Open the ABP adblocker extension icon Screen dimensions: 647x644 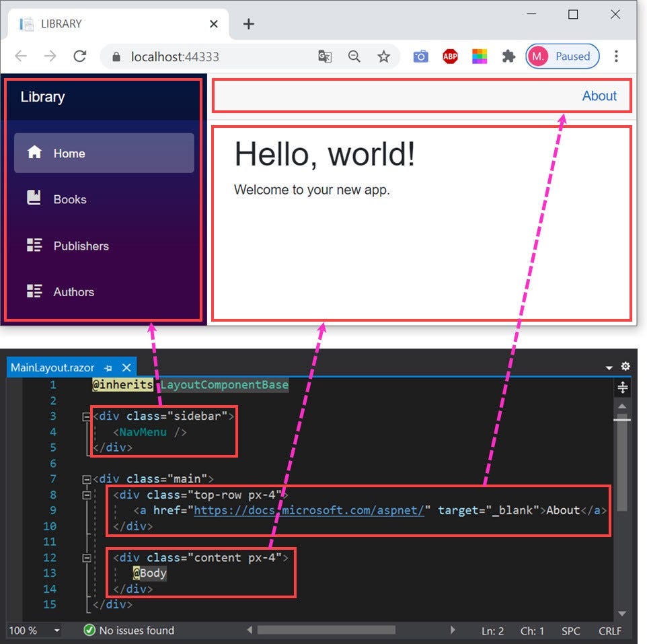449,57
